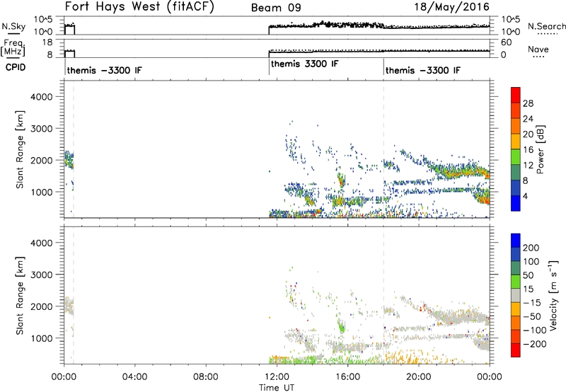Click the '12:00' time tick label

pos(277,377)
